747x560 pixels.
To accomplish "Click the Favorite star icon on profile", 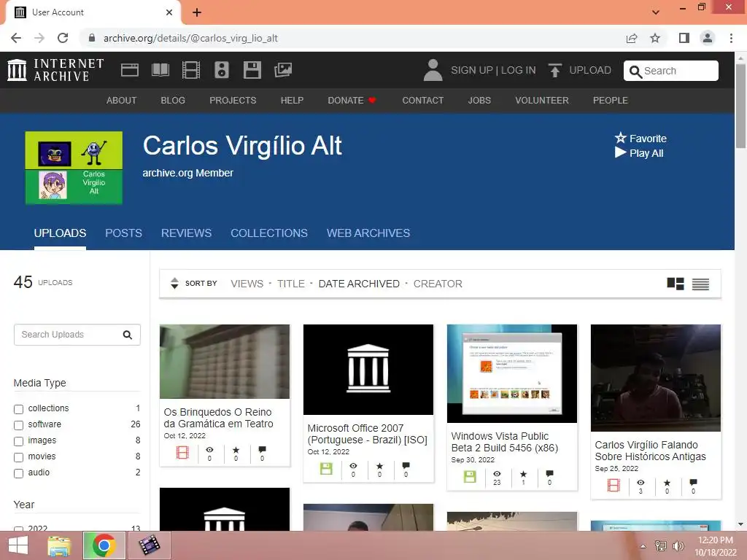I will [620, 138].
